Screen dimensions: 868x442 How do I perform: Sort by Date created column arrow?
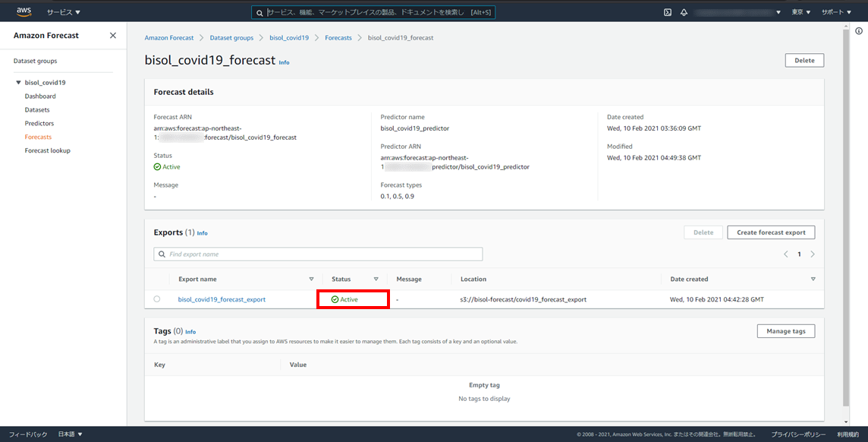pyautogui.click(x=813, y=279)
